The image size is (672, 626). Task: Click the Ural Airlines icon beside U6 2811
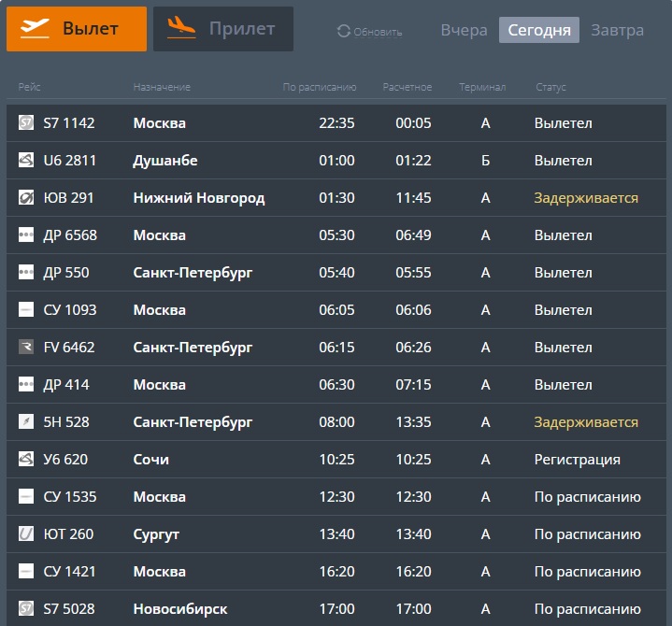pos(26,161)
